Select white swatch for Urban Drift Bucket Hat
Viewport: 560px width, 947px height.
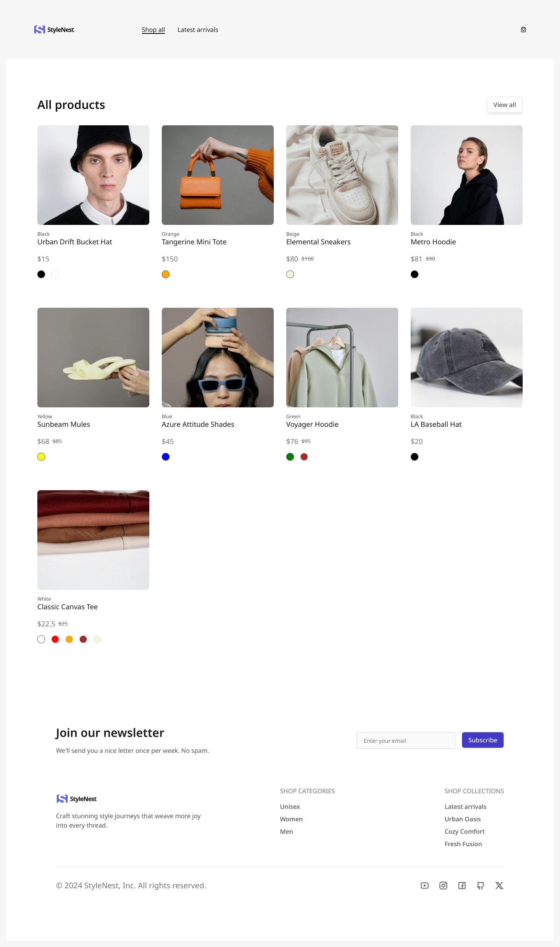coord(55,274)
